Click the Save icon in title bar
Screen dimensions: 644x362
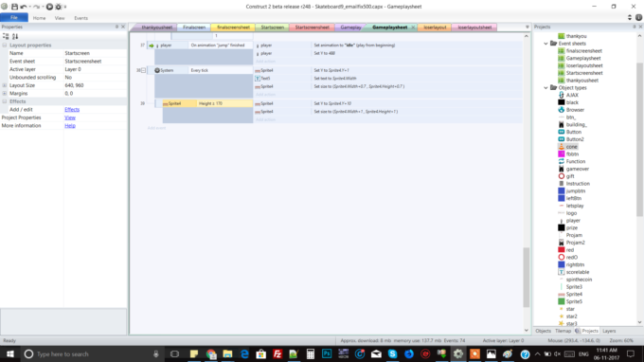click(x=14, y=7)
